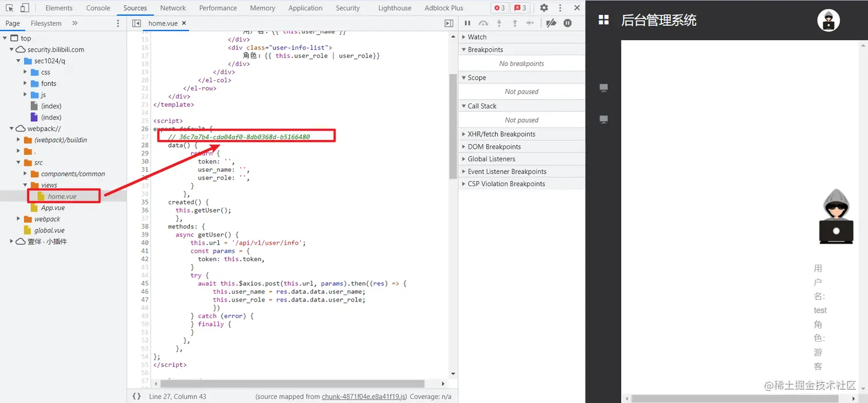Open the chunk-4871f04e.e8a41f19.js source link
The image size is (868, 403).
[x=364, y=396]
